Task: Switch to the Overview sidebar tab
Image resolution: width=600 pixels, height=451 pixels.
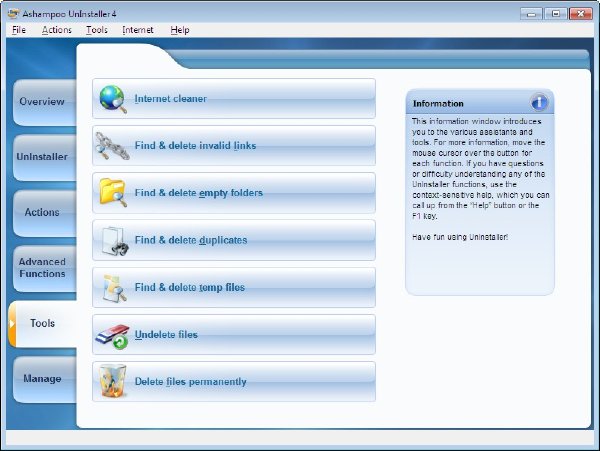Action: click(x=45, y=102)
